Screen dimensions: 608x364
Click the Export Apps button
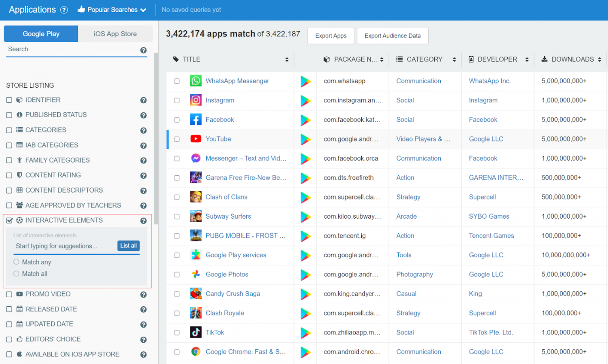(x=330, y=36)
